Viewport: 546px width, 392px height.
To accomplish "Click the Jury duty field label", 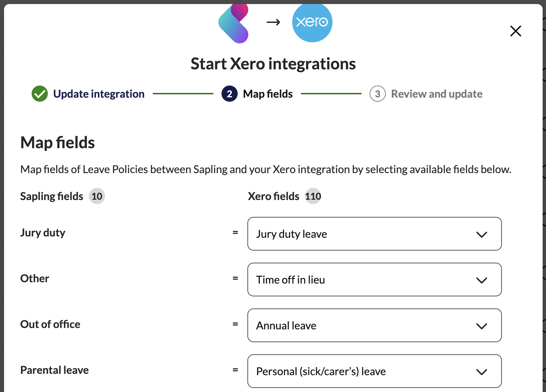I will click(43, 232).
